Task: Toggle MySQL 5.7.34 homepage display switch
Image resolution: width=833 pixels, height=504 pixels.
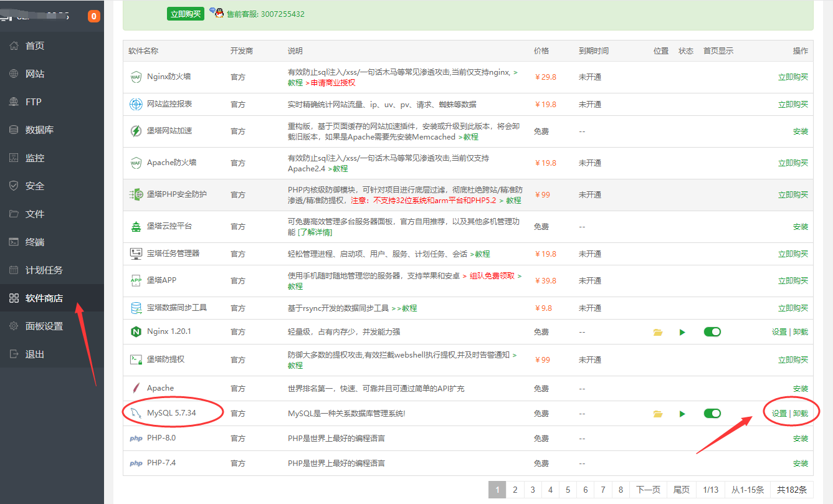Action: (712, 414)
